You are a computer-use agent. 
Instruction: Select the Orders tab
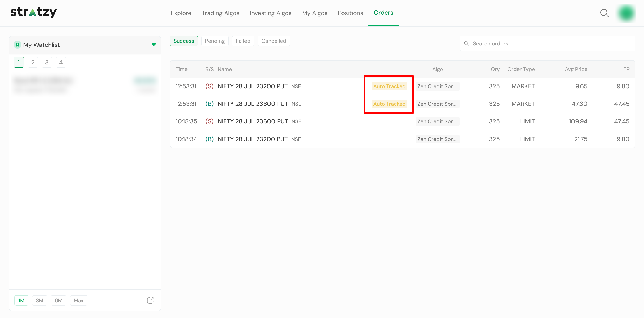[383, 13]
